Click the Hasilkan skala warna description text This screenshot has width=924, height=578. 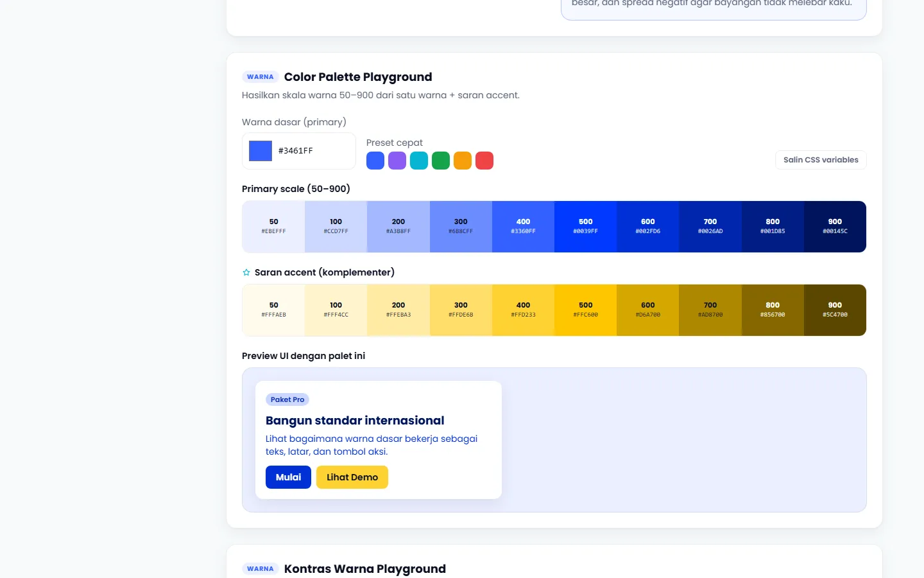coord(381,95)
